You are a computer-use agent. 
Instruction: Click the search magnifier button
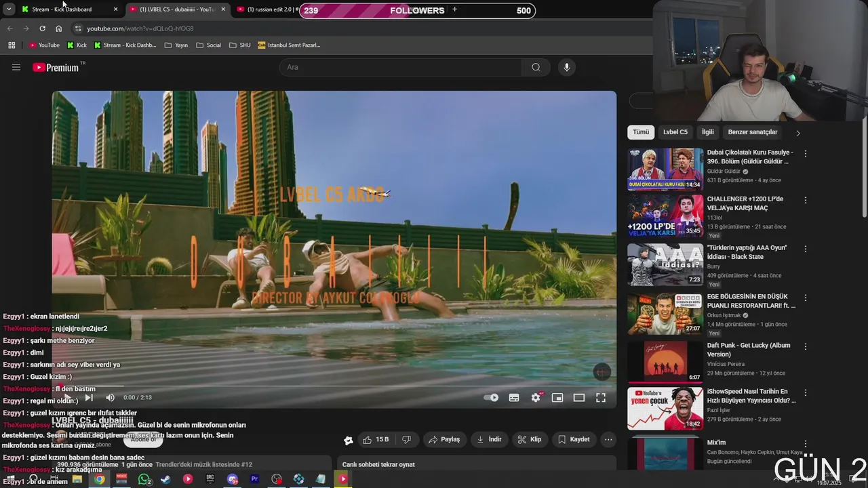(x=536, y=67)
